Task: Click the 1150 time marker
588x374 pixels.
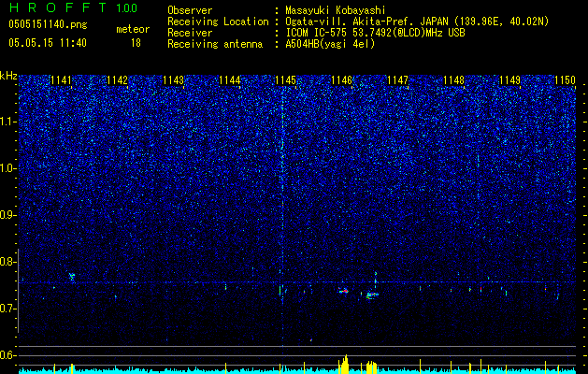Action: (565, 80)
